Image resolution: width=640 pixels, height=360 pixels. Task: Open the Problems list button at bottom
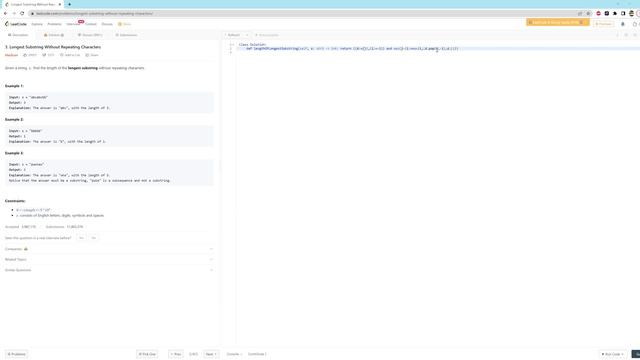coord(16,354)
